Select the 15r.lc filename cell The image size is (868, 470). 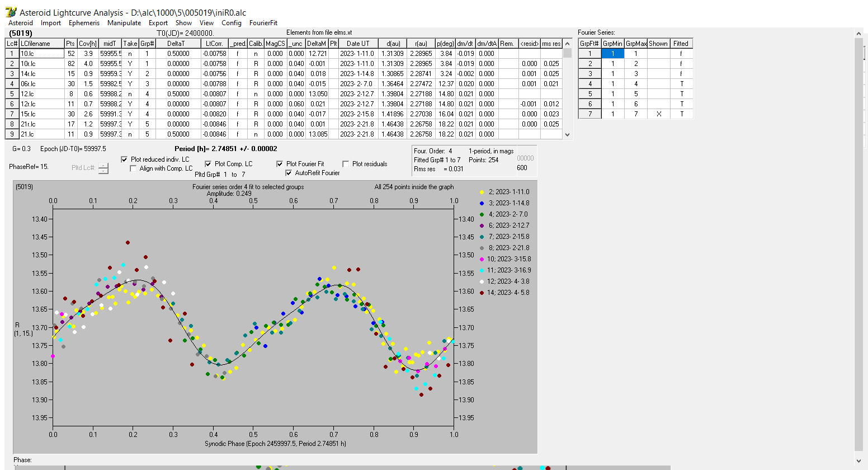pyautogui.click(x=42, y=114)
